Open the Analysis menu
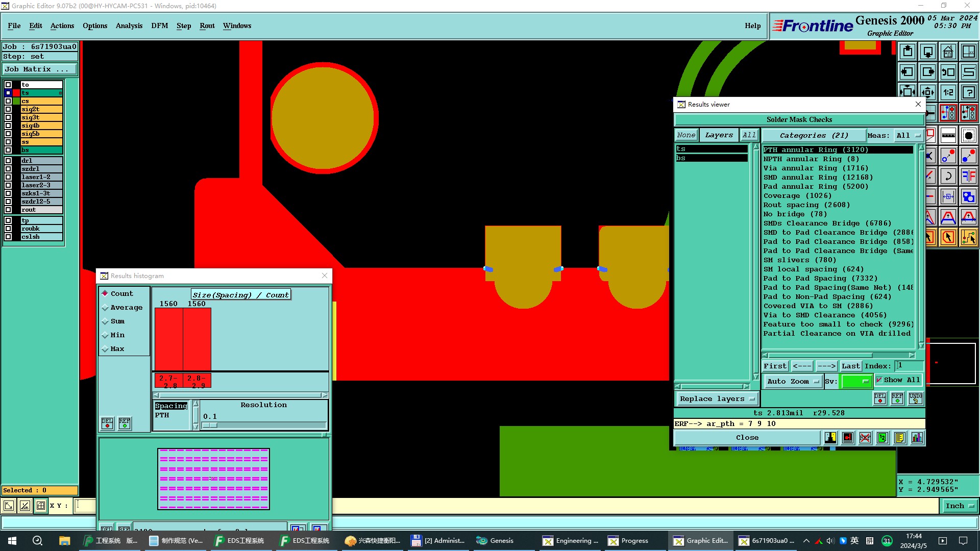This screenshot has width=980, height=551. [129, 26]
